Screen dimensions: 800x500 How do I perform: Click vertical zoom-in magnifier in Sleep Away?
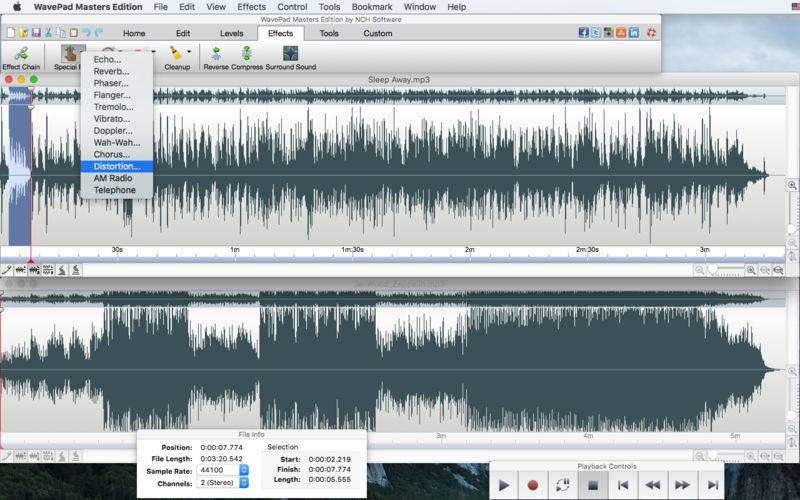pyautogui.click(x=792, y=185)
